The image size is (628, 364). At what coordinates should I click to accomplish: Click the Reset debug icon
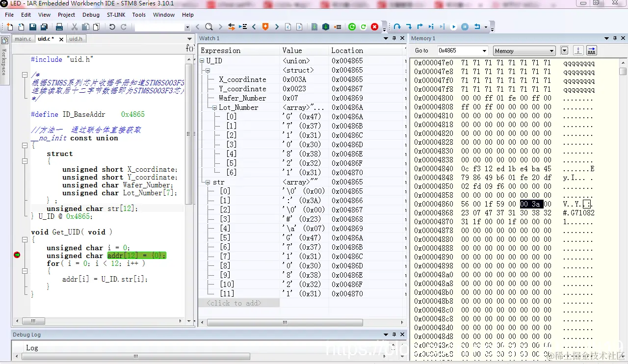coord(477,27)
